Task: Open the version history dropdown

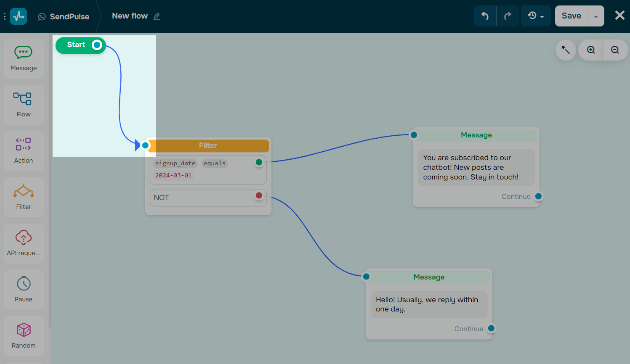Action: pos(536,16)
